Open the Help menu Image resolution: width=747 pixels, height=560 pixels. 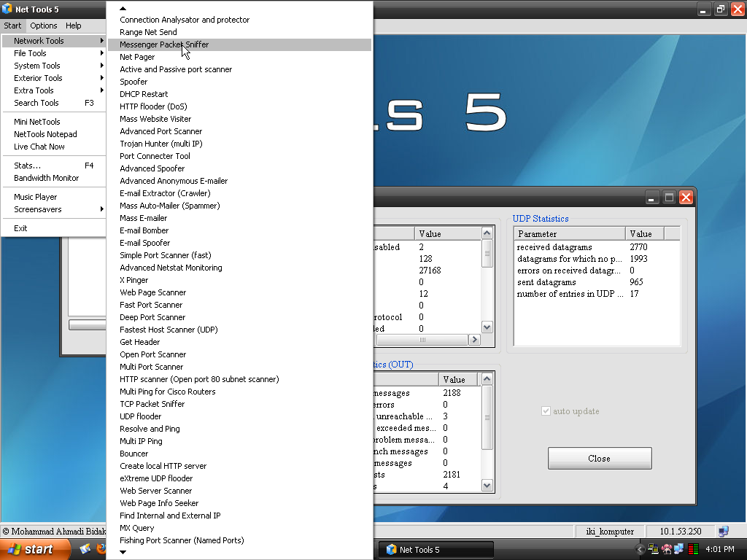coord(73,25)
